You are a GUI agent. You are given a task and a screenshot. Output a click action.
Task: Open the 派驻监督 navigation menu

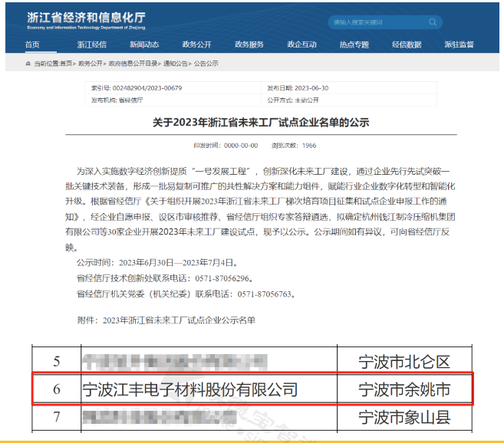[x=459, y=44]
